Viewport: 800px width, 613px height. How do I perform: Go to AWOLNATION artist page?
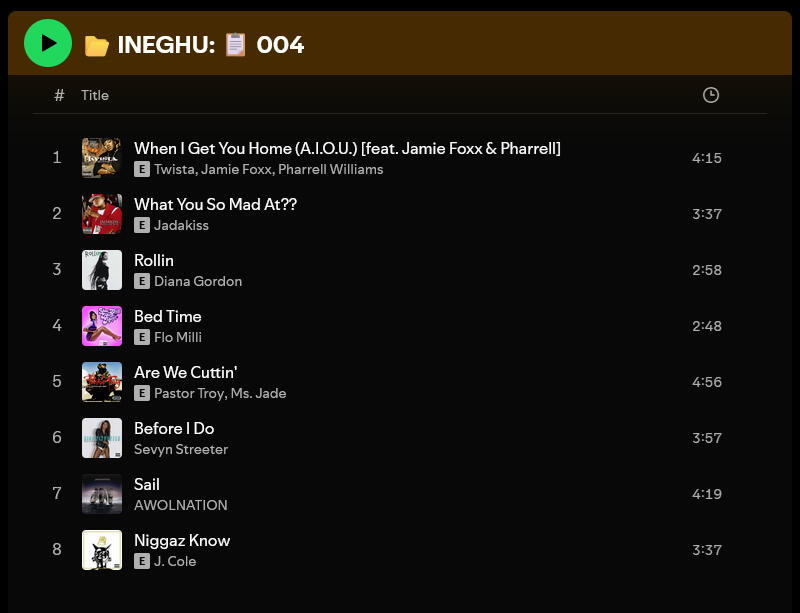(181, 505)
